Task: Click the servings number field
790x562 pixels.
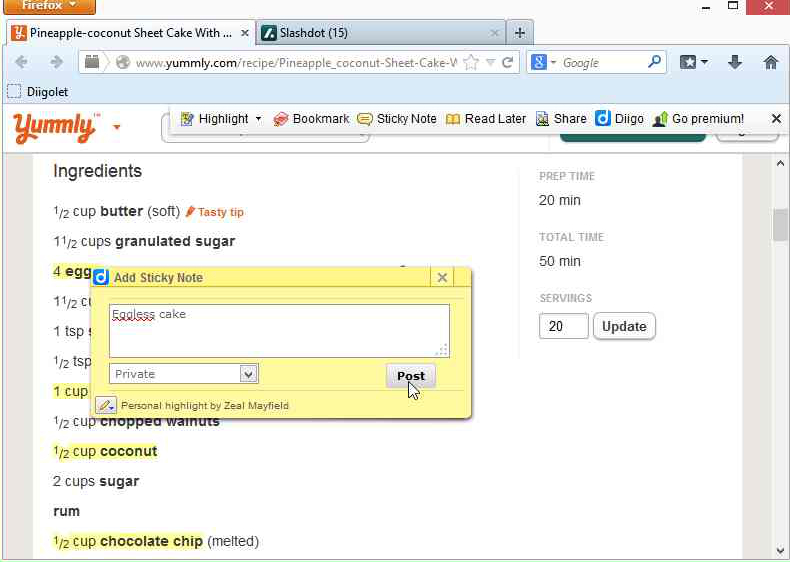Action: [563, 326]
